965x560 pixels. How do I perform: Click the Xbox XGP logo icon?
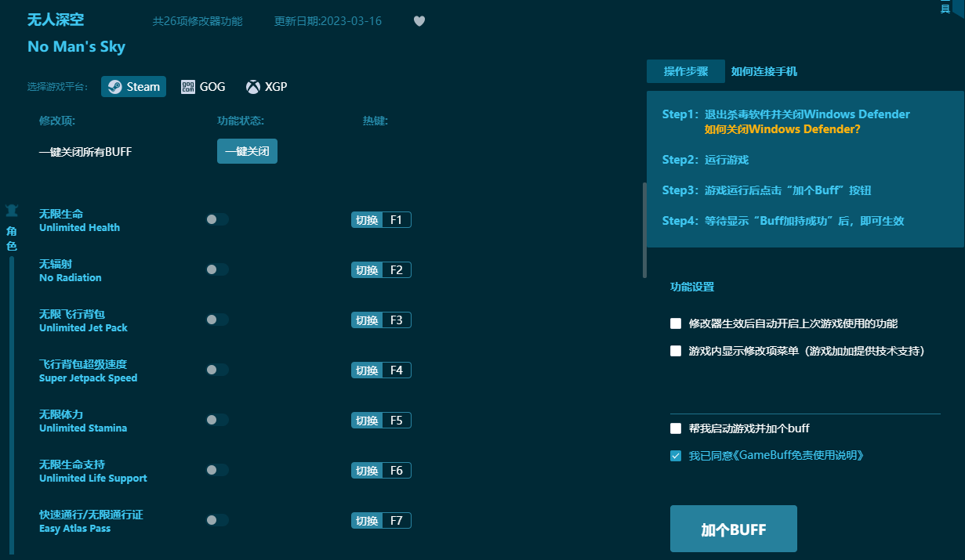[x=252, y=87]
